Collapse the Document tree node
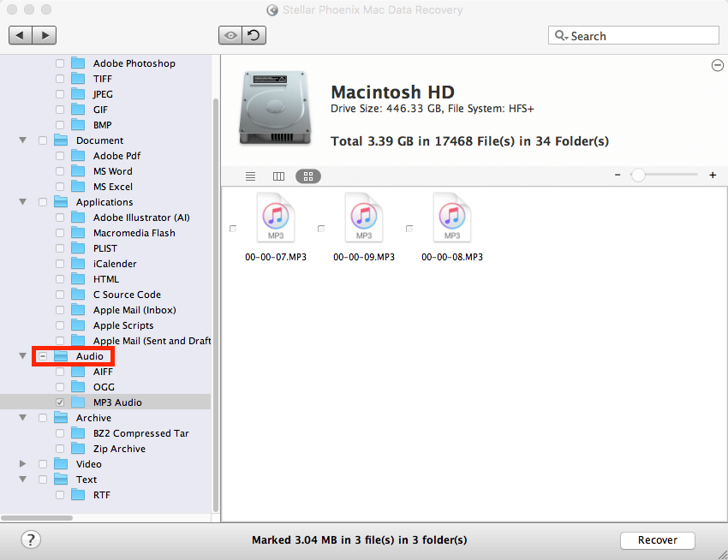The width and height of the screenshot is (728, 560). pos(22,140)
